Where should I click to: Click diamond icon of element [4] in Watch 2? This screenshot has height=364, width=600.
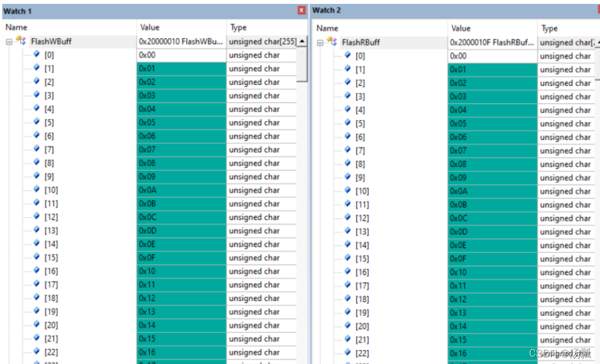coord(348,109)
